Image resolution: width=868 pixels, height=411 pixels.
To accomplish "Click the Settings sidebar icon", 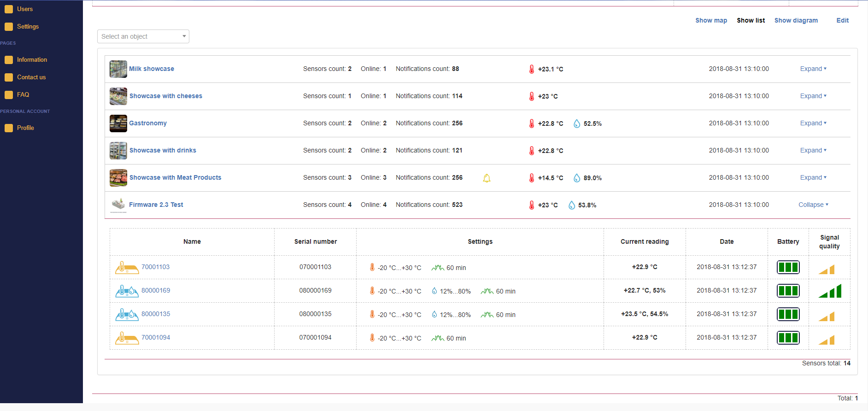I will coord(9,27).
